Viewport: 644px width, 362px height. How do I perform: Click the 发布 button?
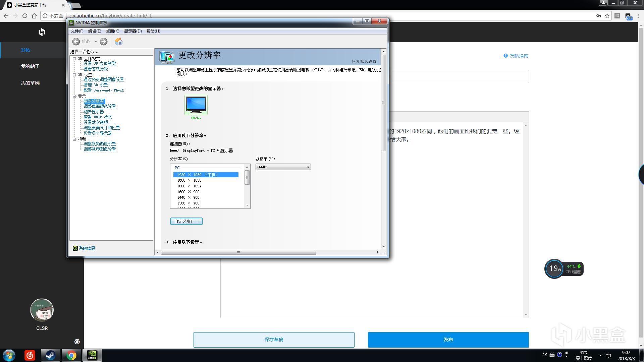tap(448, 340)
